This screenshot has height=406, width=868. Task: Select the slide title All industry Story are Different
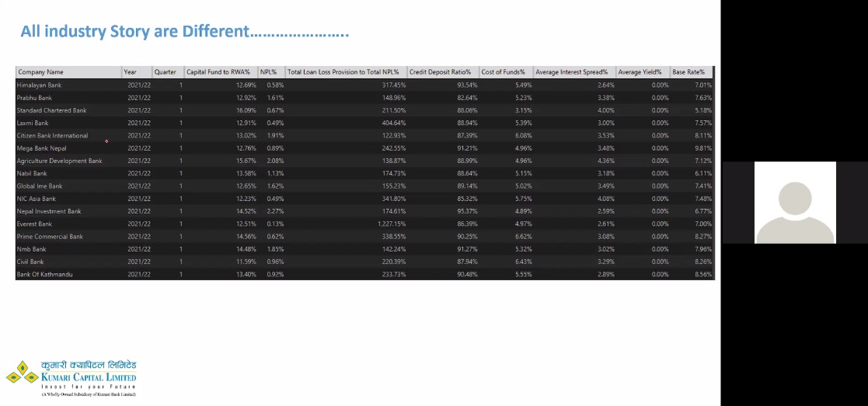coord(185,32)
